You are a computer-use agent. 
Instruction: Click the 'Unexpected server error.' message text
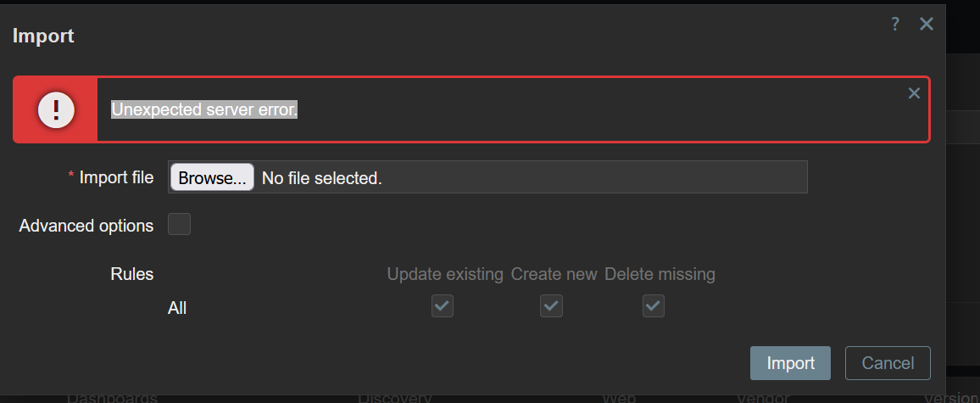204,109
